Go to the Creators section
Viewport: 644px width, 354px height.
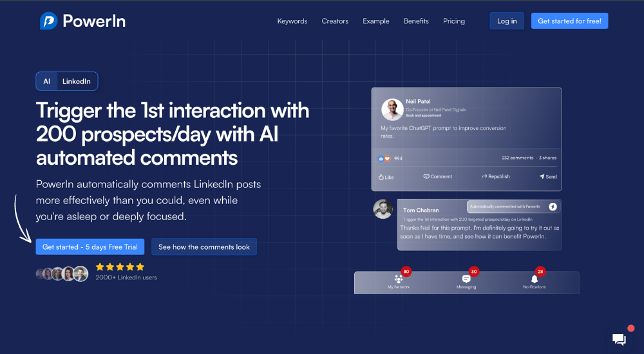[x=335, y=21]
